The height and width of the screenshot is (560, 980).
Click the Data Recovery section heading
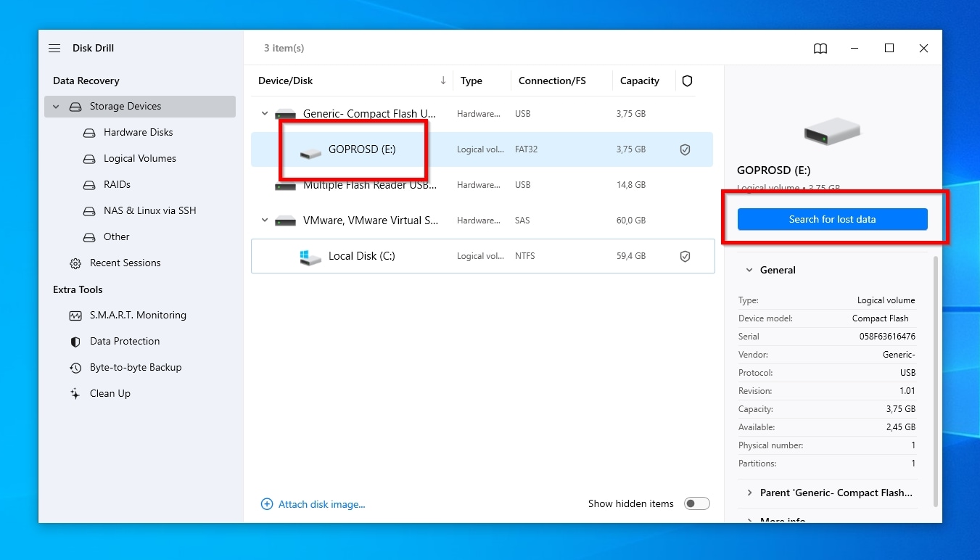pyautogui.click(x=86, y=81)
